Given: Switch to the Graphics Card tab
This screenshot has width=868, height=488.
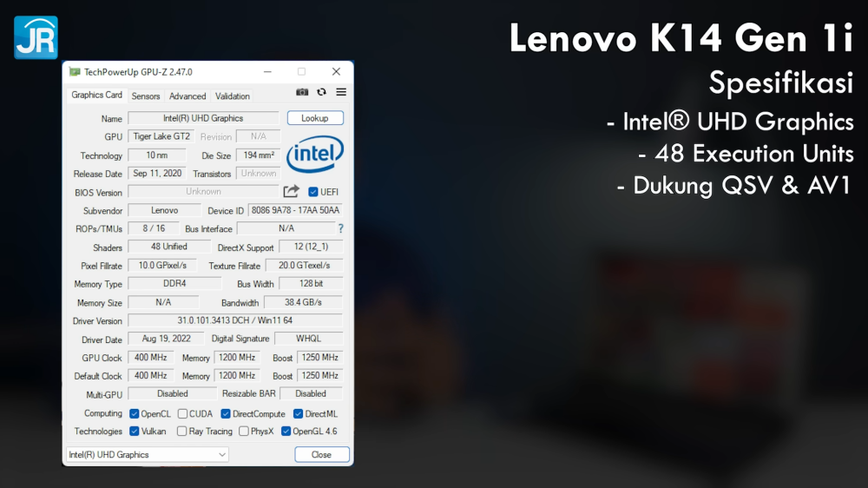Looking at the screenshot, I should [x=97, y=96].
